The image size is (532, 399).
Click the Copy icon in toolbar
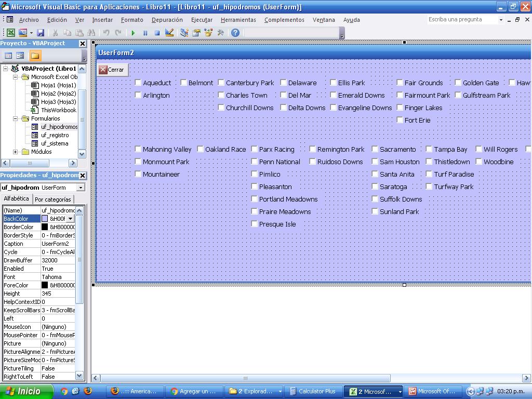point(68,33)
